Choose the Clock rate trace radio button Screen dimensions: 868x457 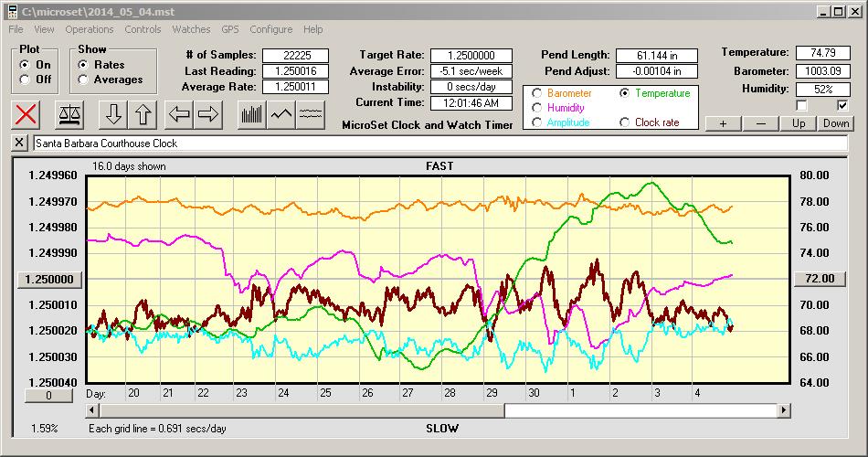tap(625, 122)
